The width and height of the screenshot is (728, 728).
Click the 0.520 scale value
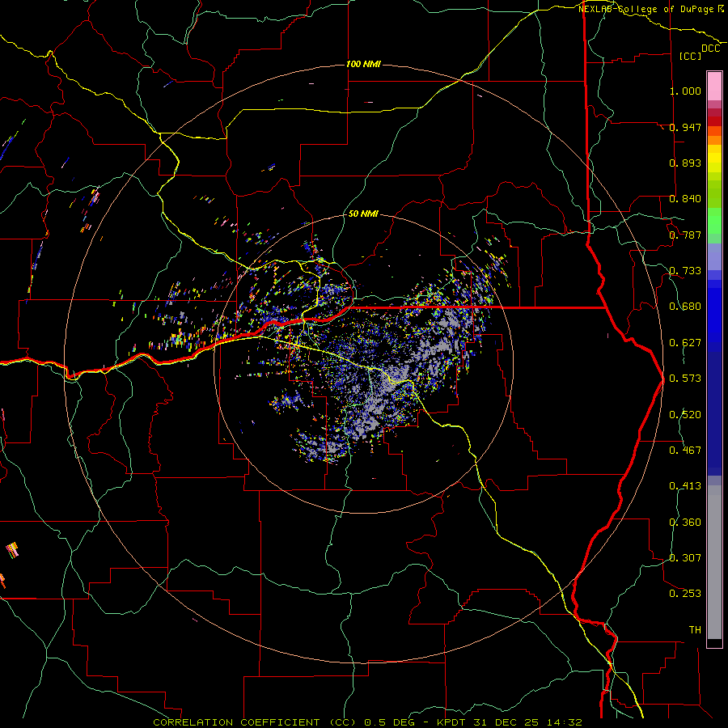[x=685, y=415]
